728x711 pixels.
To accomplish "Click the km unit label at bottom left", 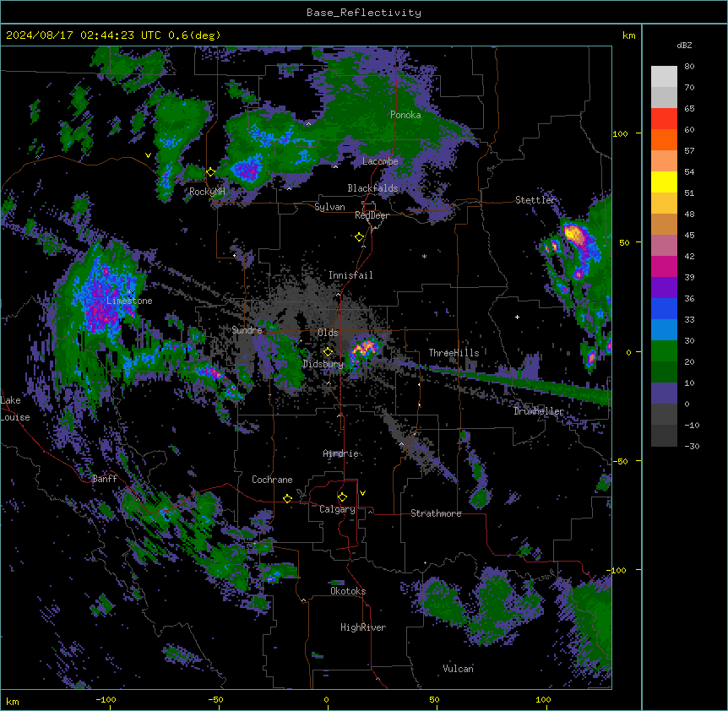I will pos(13,701).
